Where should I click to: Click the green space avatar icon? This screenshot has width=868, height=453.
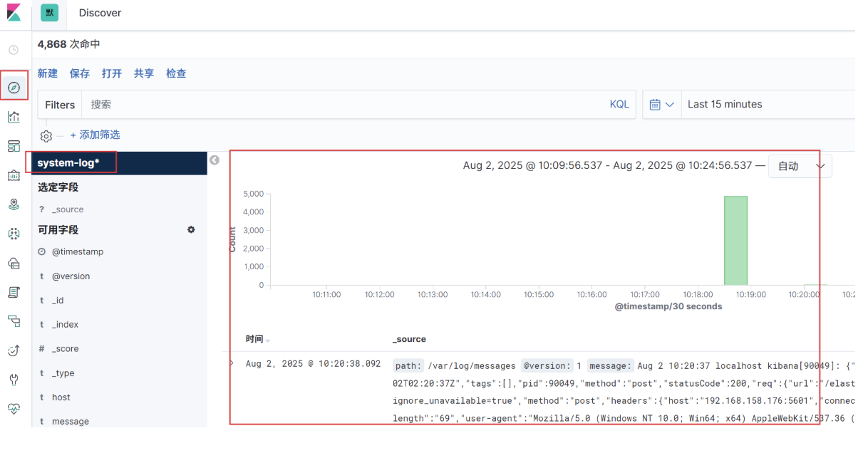click(x=49, y=13)
